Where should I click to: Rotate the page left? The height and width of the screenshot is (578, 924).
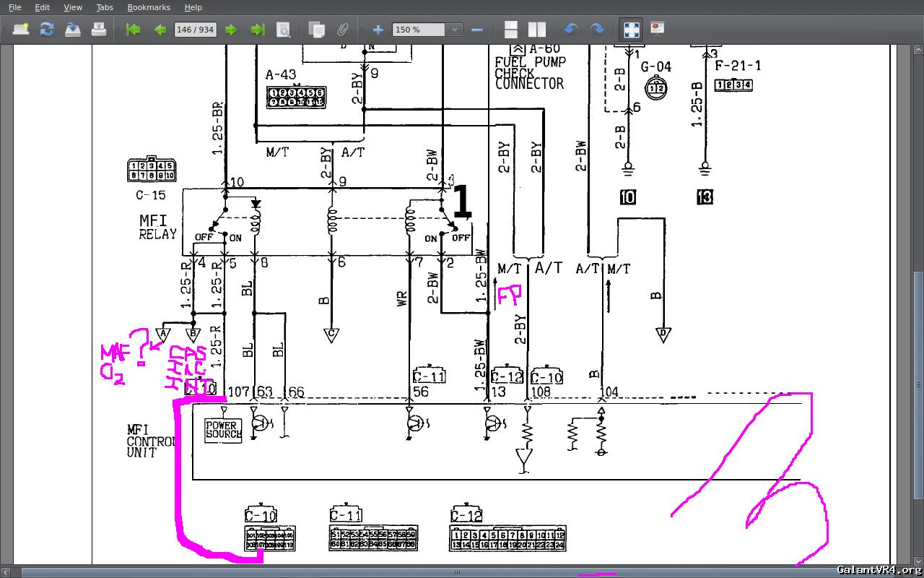click(571, 30)
